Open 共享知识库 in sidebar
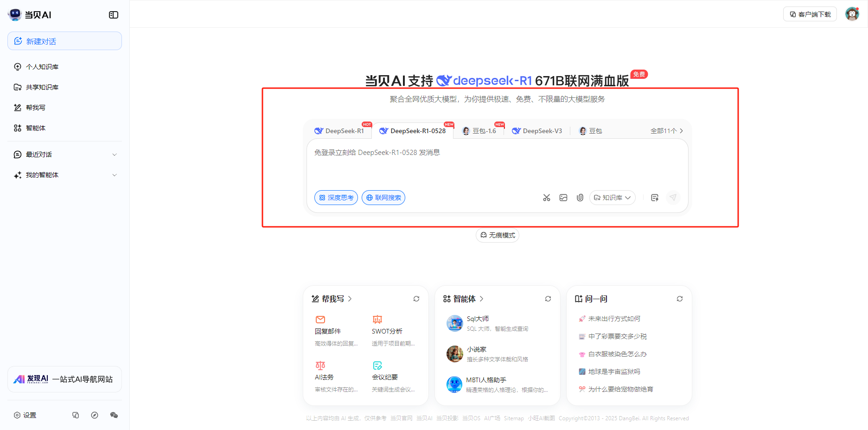The width and height of the screenshot is (868, 430). pyautogui.click(x=64, y=87)
